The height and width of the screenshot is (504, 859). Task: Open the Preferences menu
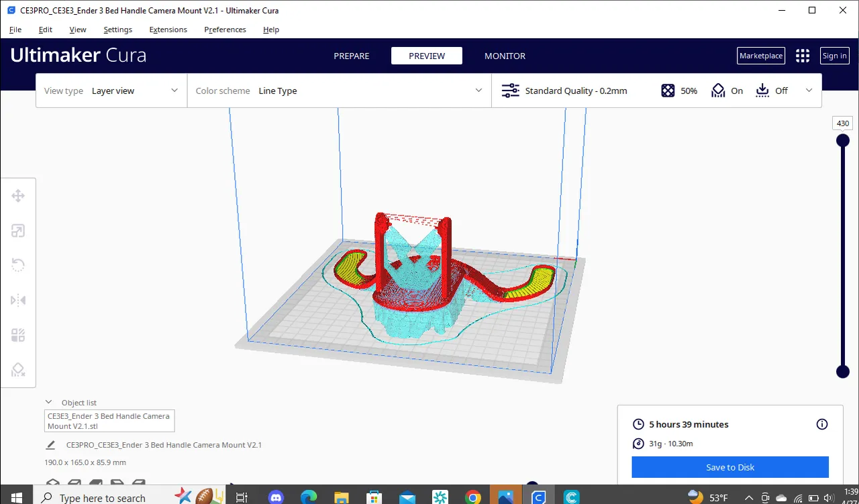click(x=225, y=30)
